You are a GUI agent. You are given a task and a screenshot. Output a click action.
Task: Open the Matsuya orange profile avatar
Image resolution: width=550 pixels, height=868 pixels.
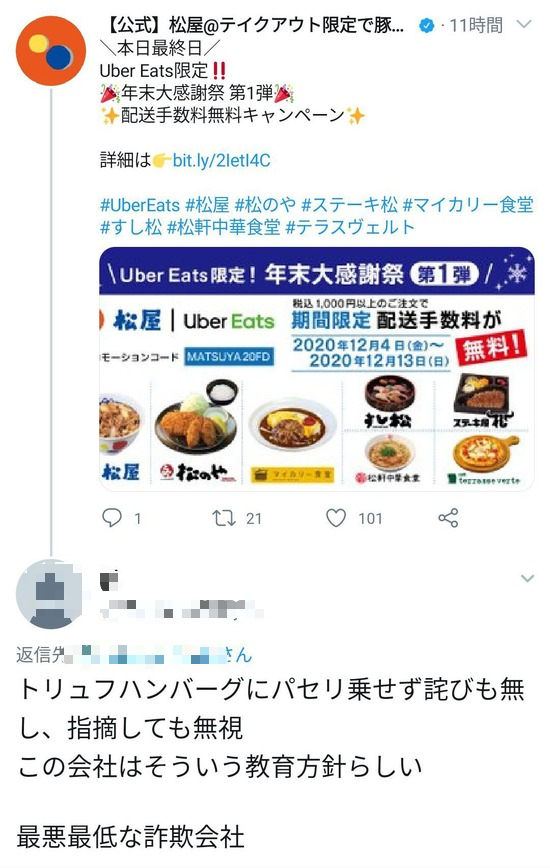pos(51,51)
